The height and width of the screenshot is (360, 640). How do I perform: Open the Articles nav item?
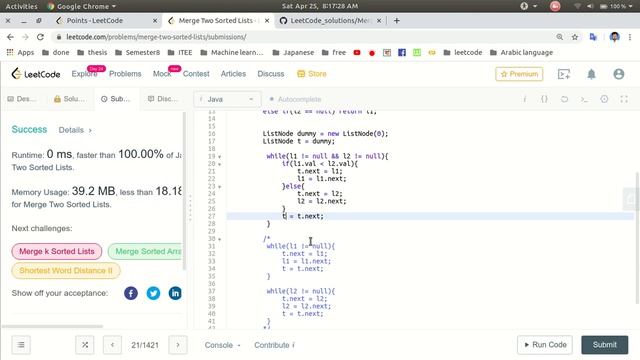233,74
